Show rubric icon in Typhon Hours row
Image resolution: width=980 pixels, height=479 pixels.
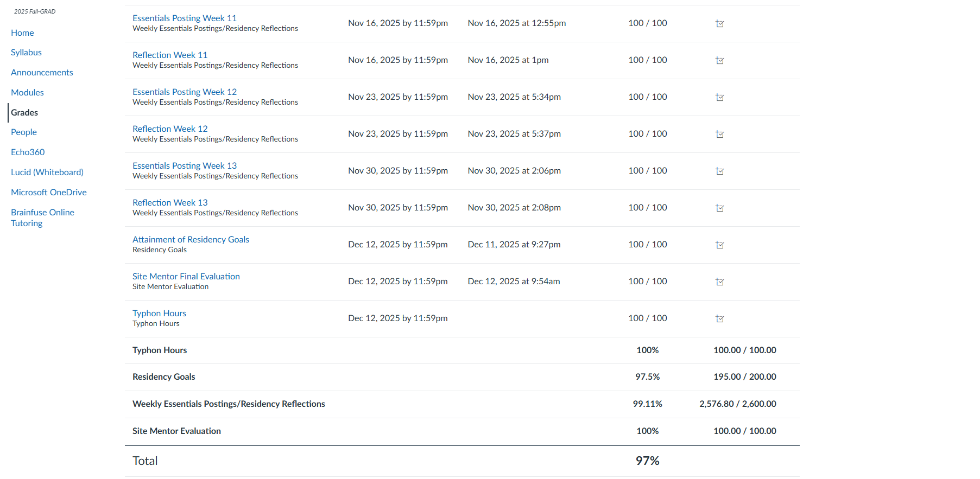pos(720,318)
